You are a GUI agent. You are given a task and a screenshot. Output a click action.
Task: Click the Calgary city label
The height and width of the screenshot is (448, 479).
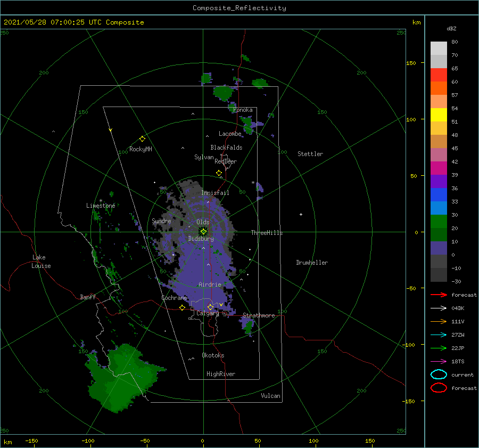(208, 313)
